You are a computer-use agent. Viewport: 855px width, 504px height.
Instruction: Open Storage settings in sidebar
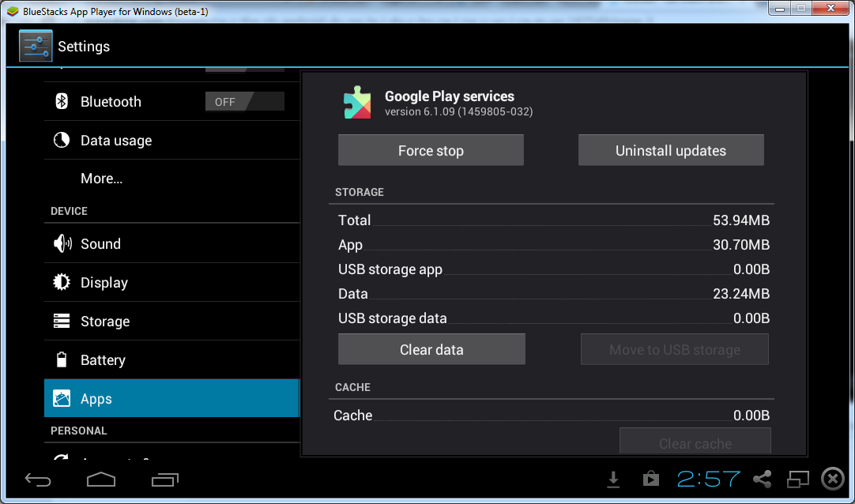171,321
